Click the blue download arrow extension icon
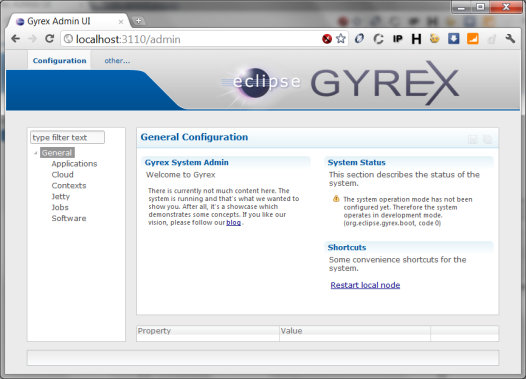 pos(454,39)
